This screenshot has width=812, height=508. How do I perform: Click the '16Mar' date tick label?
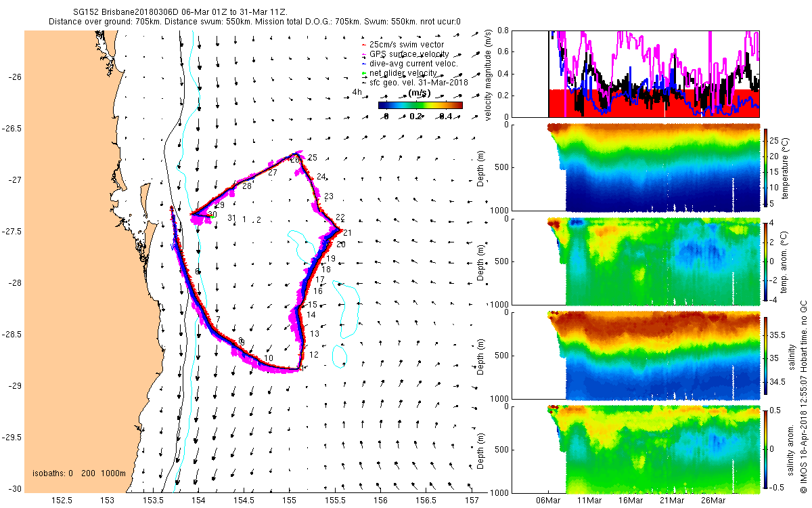631,501
